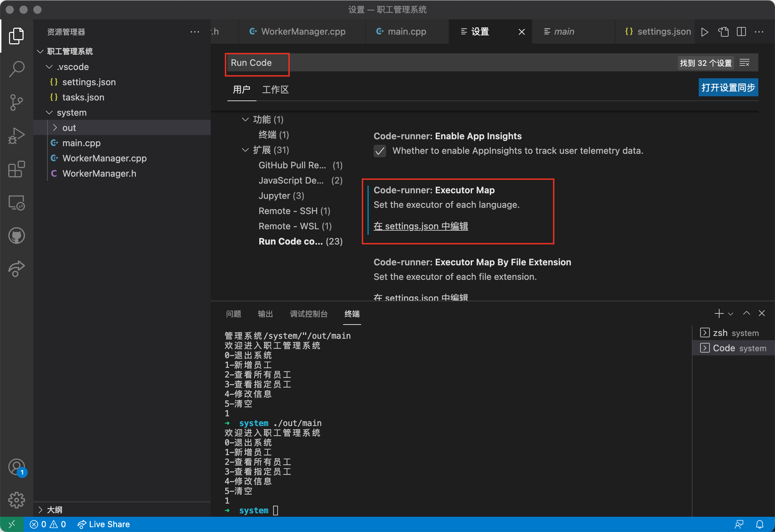This screenshot has width=775, height=532.
Task: Open notifications bell in status bar
Action: point(760,524)
